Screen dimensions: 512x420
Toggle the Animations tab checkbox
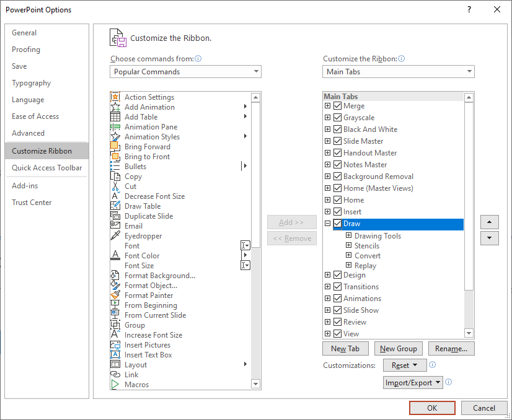(338, 299)
